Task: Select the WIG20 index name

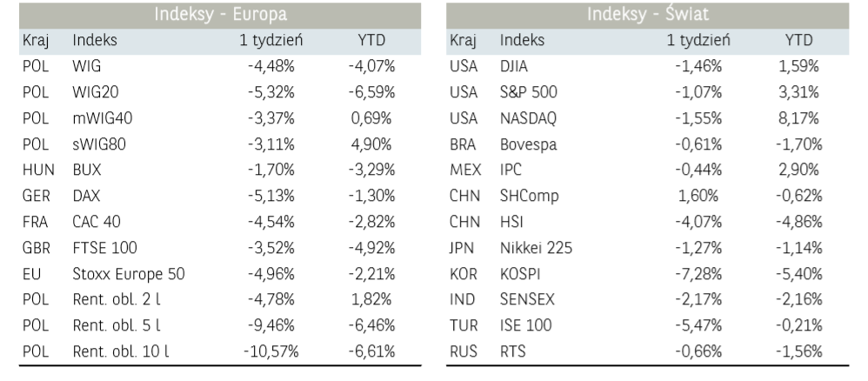Action: click(96, 92)
